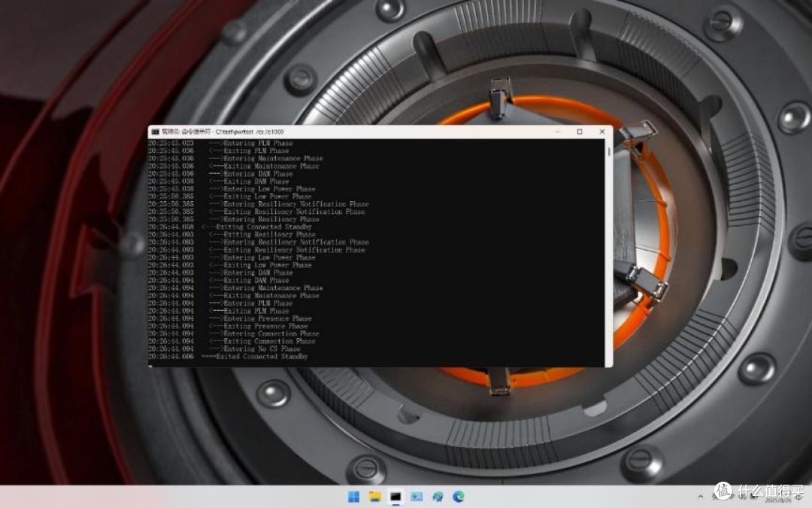
Task: Grab the console vertical scrollbar thumb
Action: (608, 151)
